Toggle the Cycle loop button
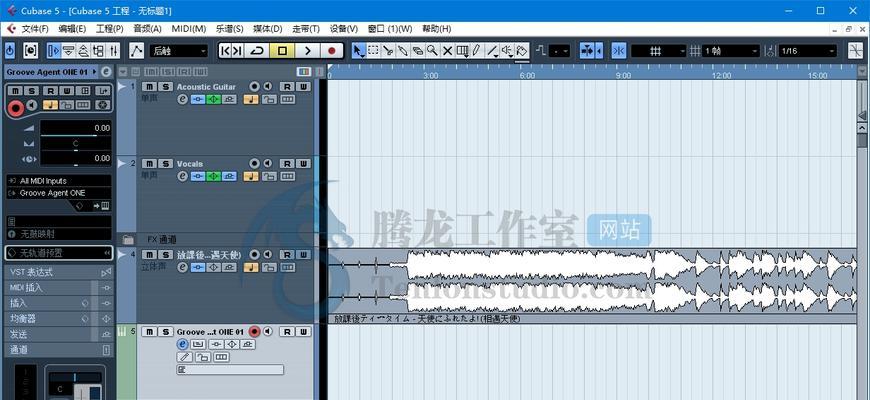 click(x=257, y=51)
